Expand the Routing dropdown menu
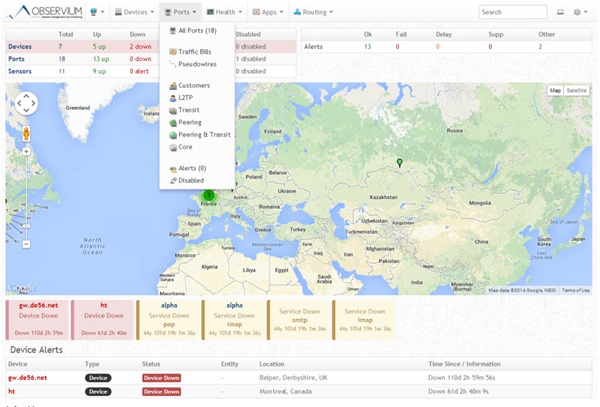 pos(313,12)
